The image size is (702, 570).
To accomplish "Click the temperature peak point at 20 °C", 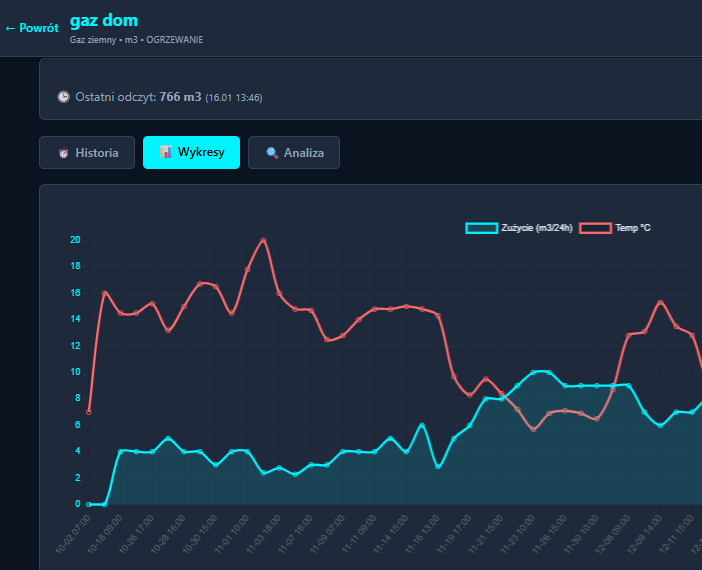I will [x=263, y=240].
